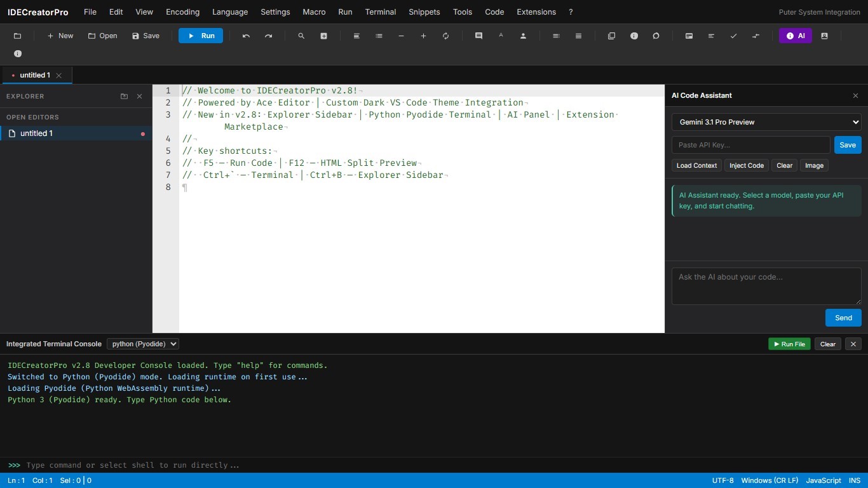Focus the Paste API Key field

[x=751, y=145]
